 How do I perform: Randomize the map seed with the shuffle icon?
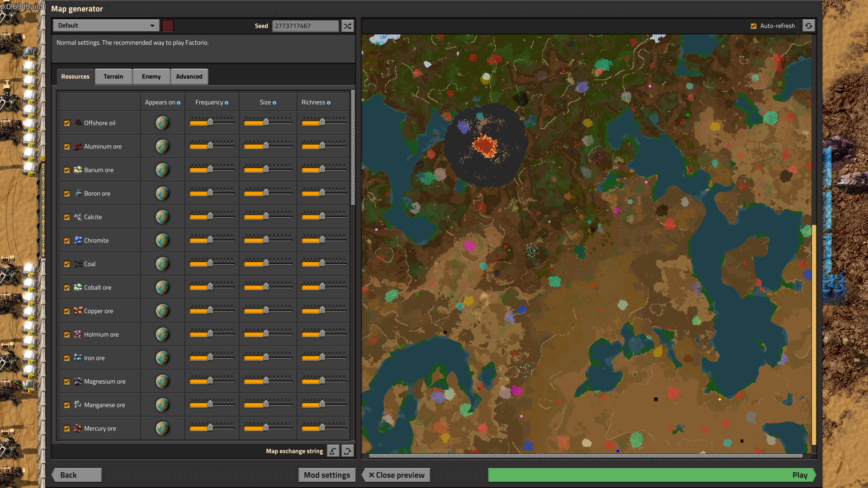347,26
